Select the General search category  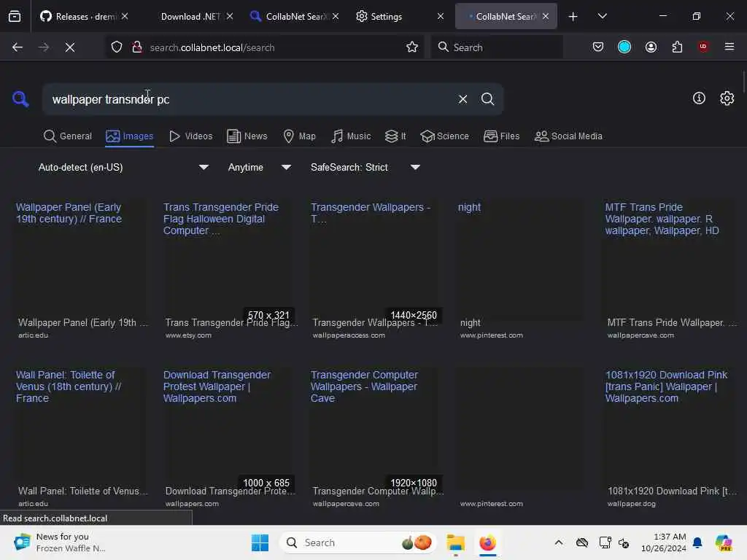pos(68,136)
